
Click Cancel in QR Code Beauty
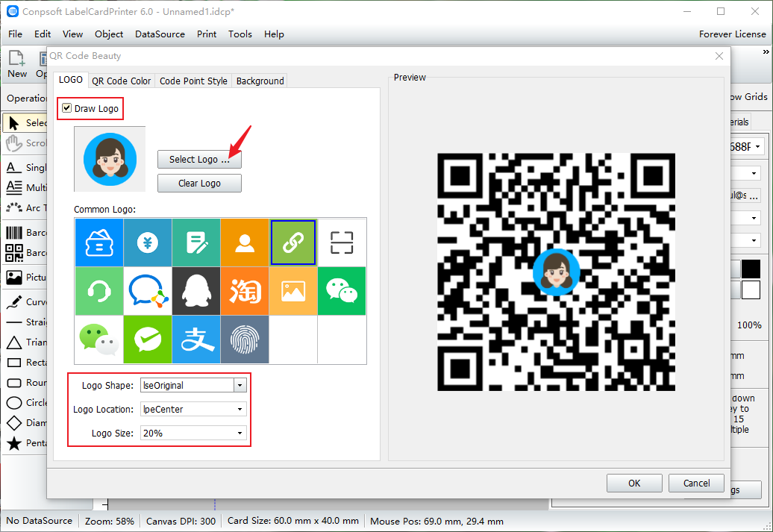[696, 484]
